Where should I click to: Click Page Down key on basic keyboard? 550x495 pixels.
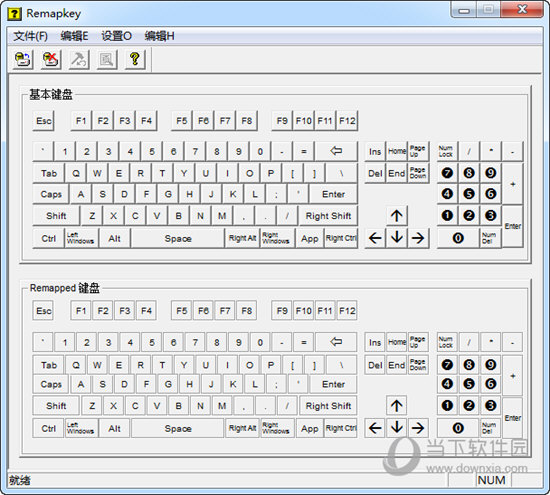[418, 173]
